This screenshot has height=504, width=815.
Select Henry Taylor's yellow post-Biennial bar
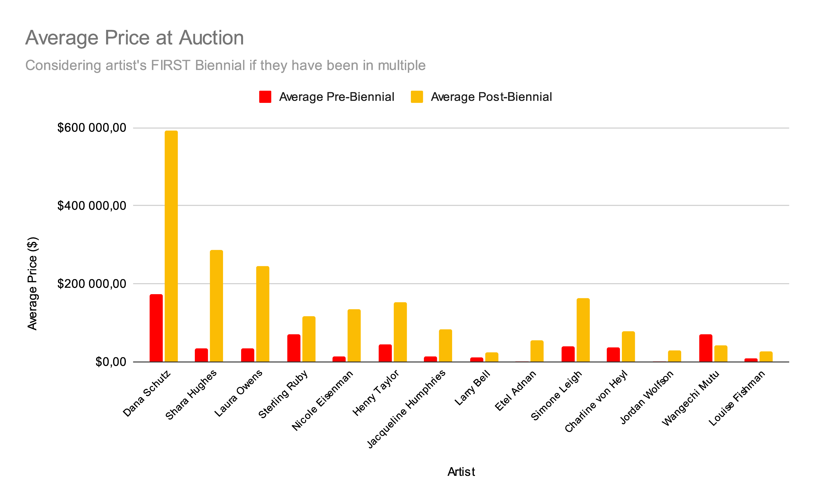click(x=400, y=332)
